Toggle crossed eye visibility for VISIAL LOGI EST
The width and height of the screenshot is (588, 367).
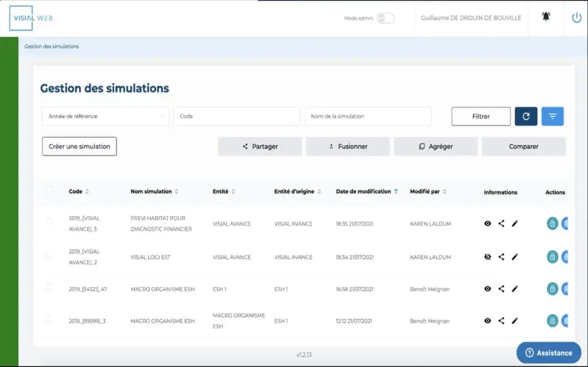tap(488, 257)
